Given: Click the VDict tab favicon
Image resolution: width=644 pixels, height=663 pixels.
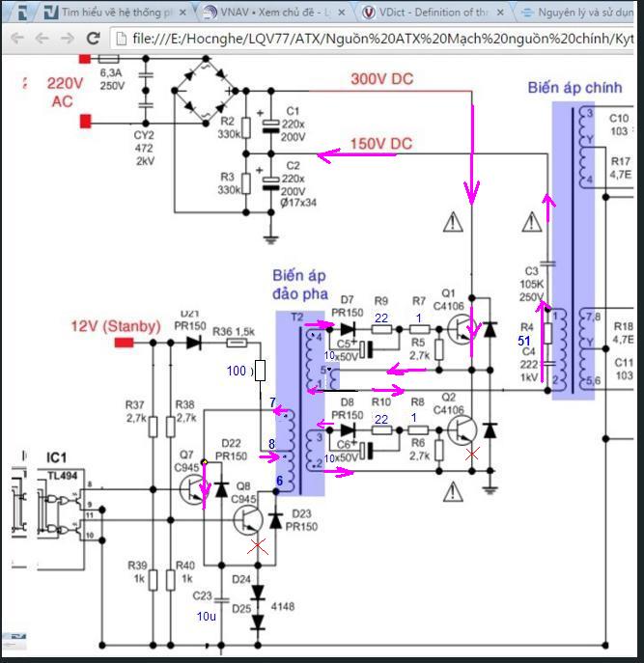Looking at the screenshot, I should point(369,13).
